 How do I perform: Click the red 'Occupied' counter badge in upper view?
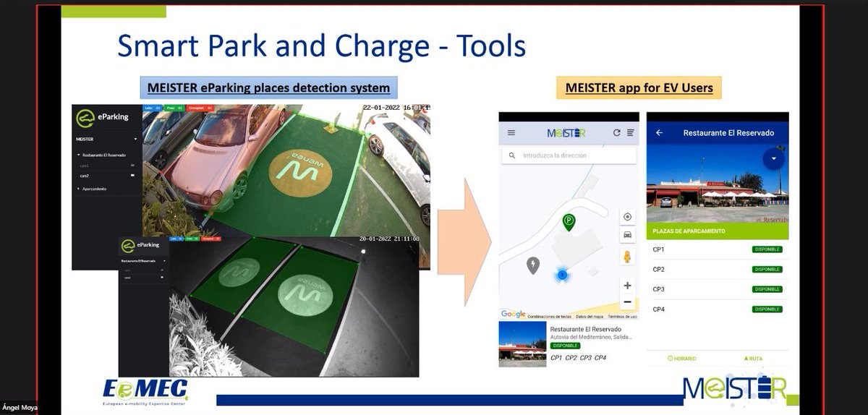(x=200, y=108)
